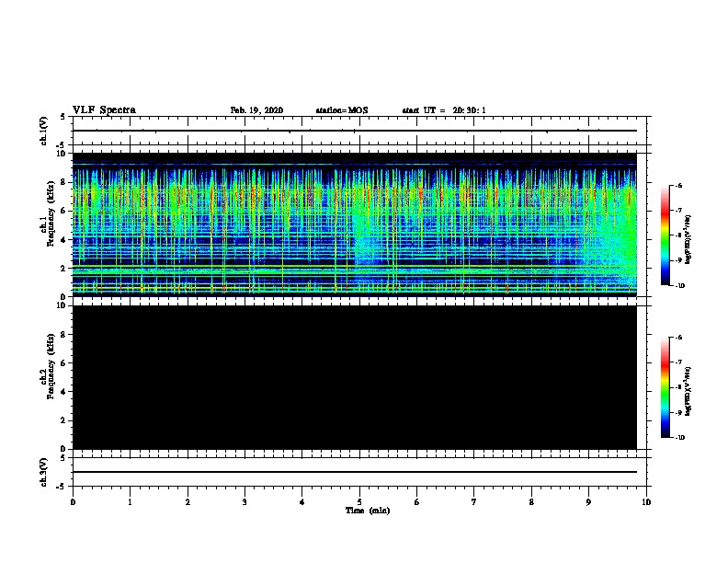
Task: Click the ch.1 "Frequency (kHz)" axis label
Action: pyautogui.click(x=51, y=213)
